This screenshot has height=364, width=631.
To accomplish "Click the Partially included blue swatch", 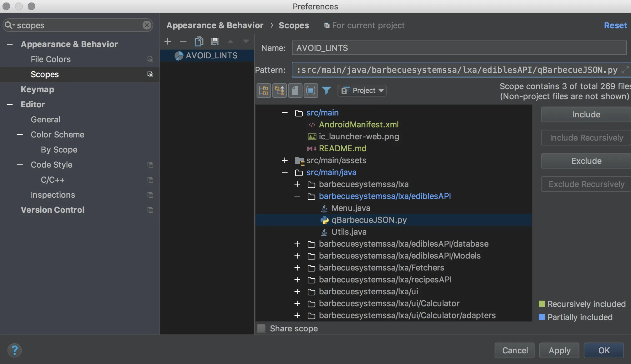I will click(x=542, y=317).
